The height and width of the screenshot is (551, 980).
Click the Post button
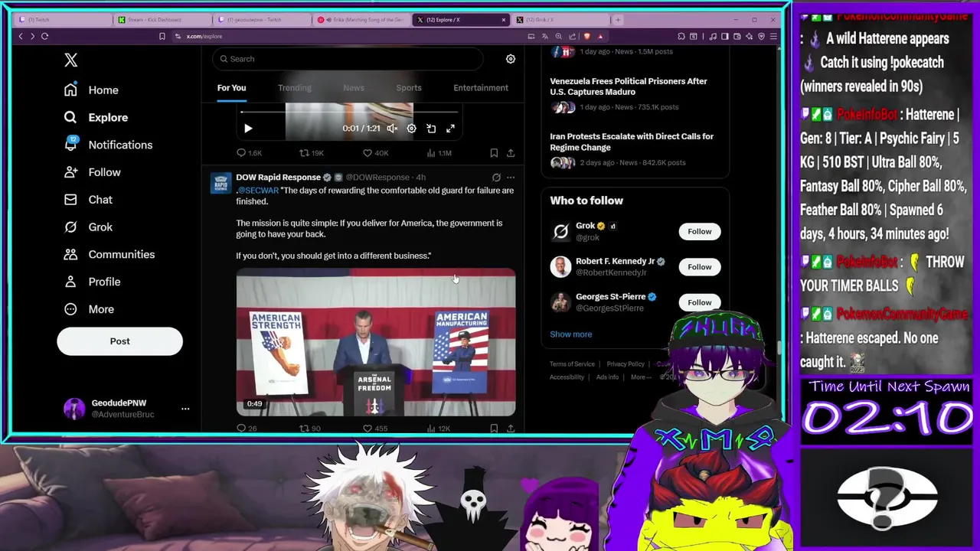[x=119, y=341]
